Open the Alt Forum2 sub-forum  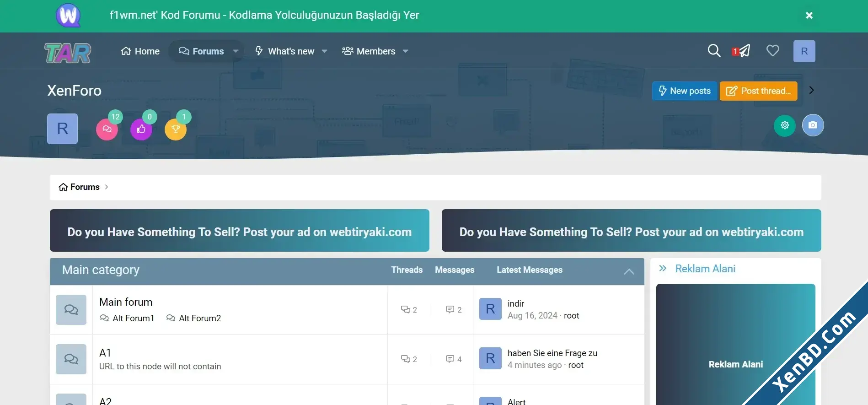[x=200, y=318]
